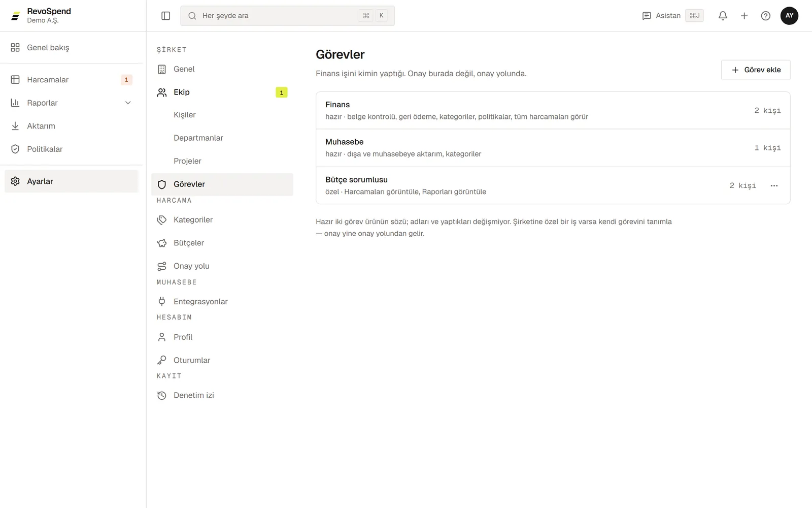Open Bütçeler settings

tap(222, 243)
